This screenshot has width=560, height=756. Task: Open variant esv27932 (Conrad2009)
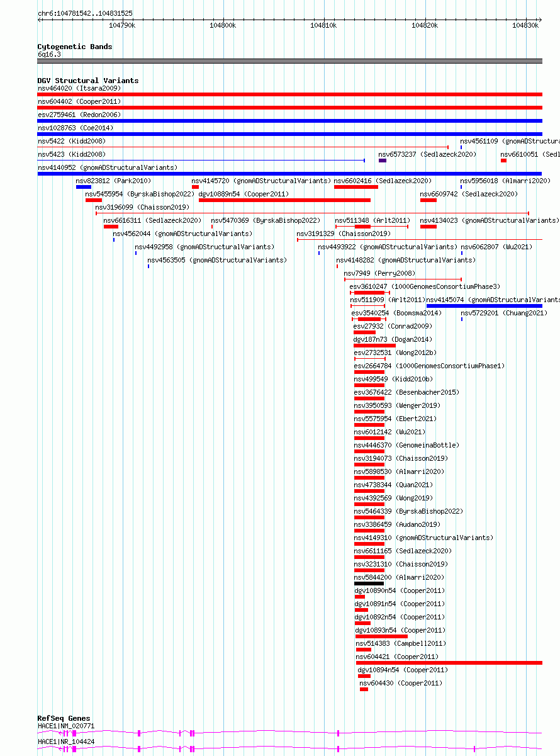pyautogui.click(x=393, y=326)
